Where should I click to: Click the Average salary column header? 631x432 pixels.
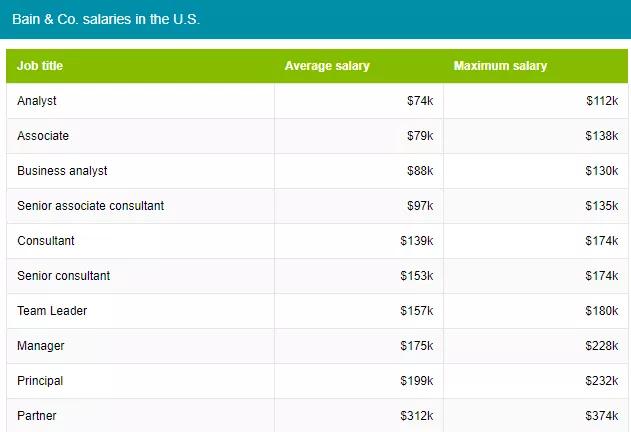coord(327,66)
